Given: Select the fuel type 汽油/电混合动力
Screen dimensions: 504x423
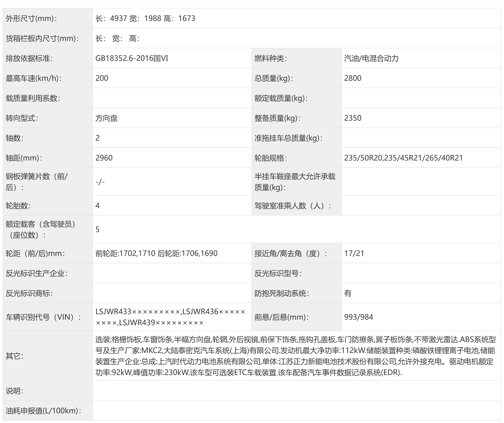Looking at the screenshot, I should pyautogui.click(x=371, y=58).
